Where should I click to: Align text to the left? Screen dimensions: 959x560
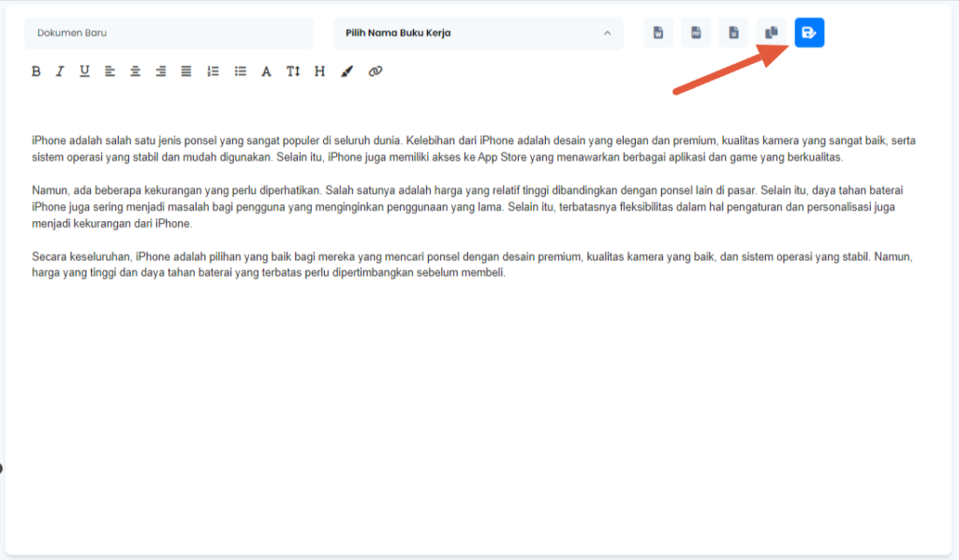tap(111, 71)
